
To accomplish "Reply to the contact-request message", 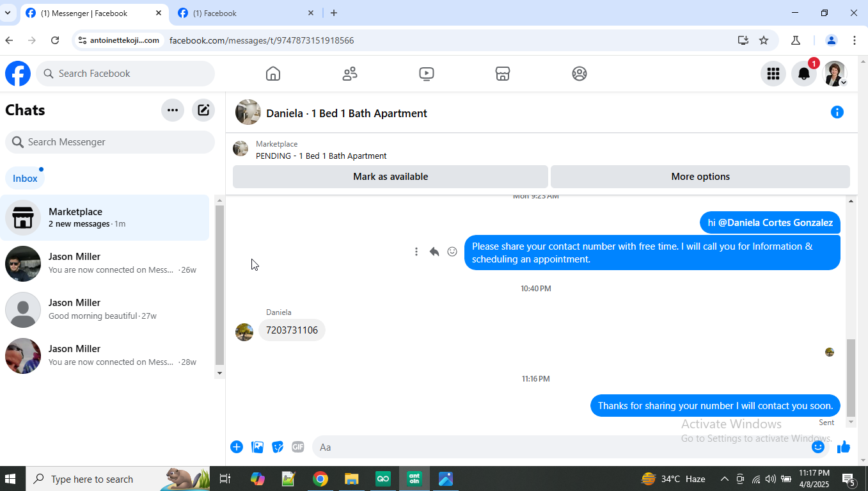I will click(x=434, y=252).
